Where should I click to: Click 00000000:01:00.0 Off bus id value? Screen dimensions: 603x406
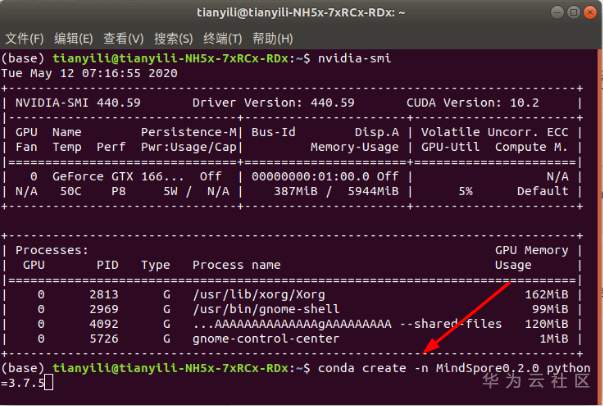[x=325, y=176]
